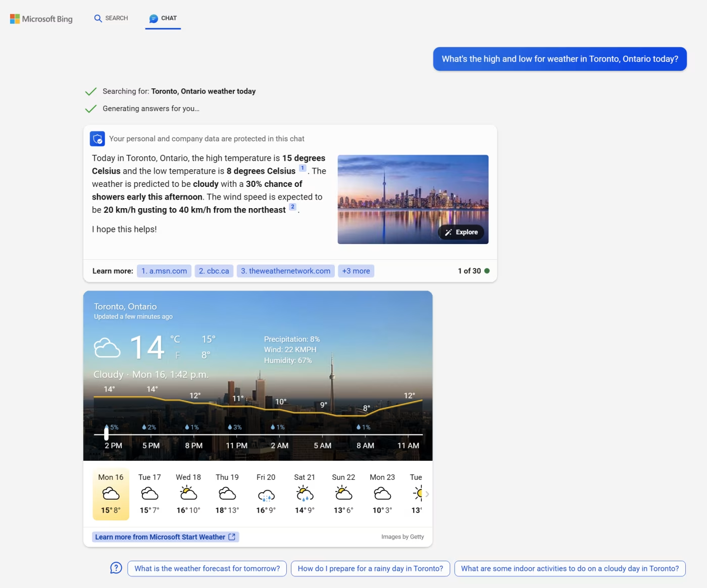This screenshot has height=588, width=707.
Task: Click the 2 AM hourly time label
Action: pos(280,446)
